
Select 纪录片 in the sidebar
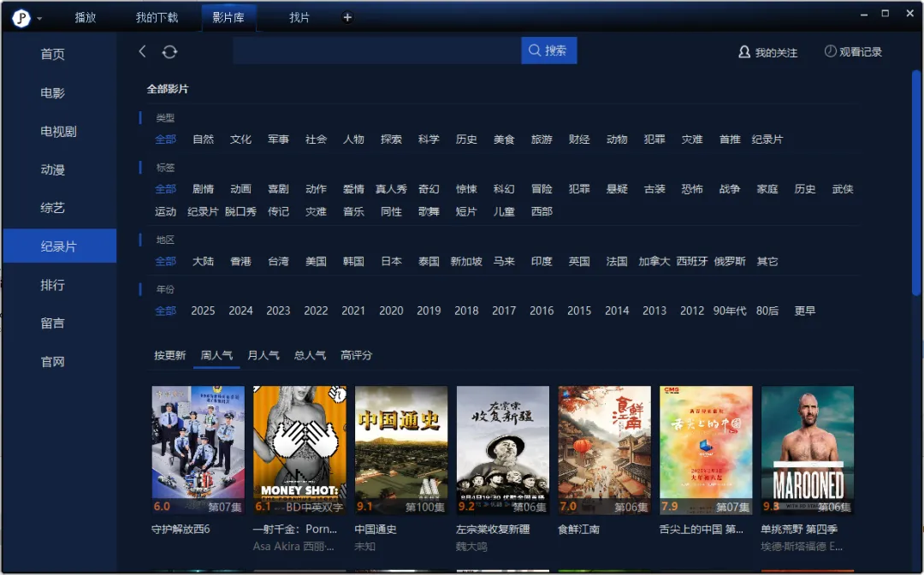click(x=59, y=246)
